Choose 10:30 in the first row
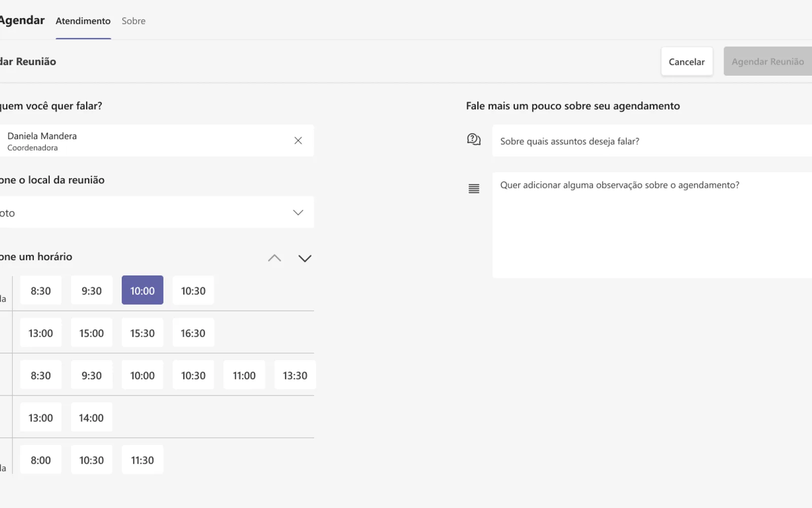 193,290
